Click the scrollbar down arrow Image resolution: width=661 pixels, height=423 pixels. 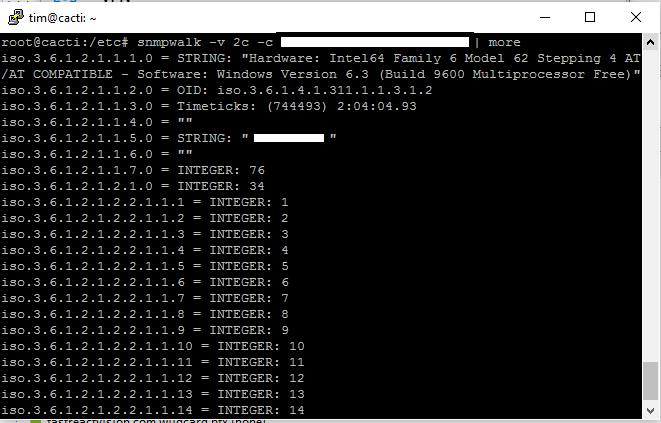pyautogui.click(x=650, y=411)
